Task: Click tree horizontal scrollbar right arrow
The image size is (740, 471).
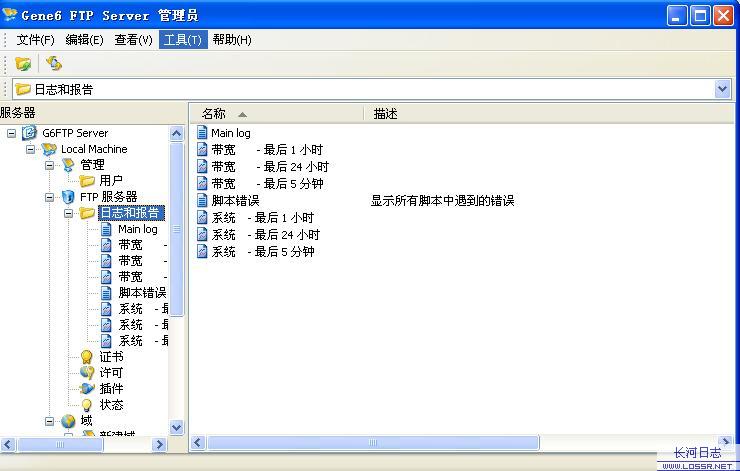Action: tap(160, 444)
